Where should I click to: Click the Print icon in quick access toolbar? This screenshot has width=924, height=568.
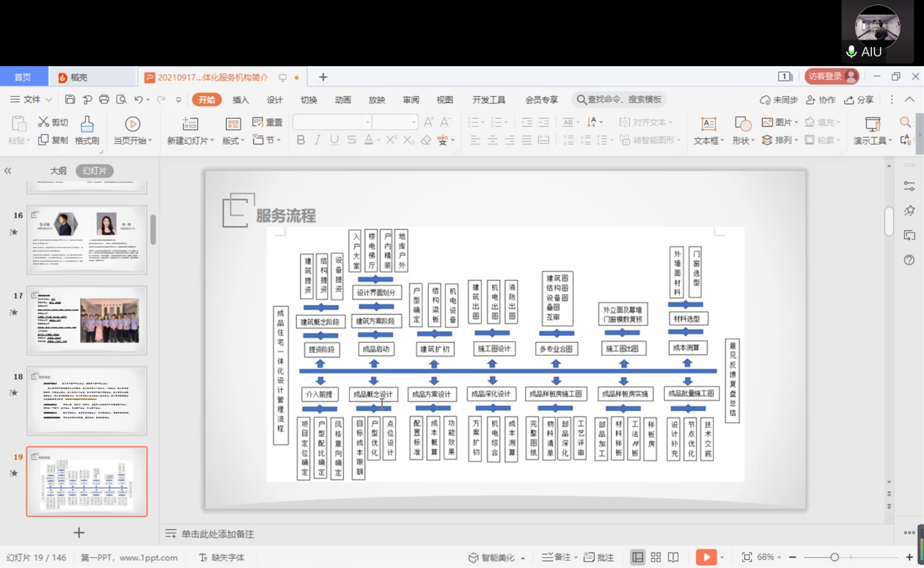coord(104,100)
